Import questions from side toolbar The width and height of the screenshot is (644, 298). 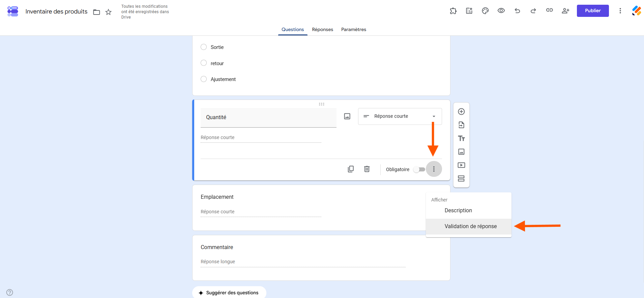(x=462, y=125)
